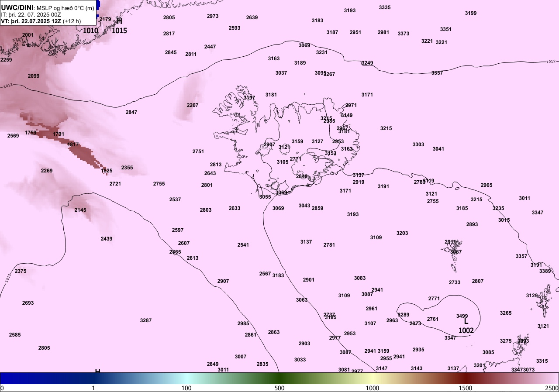Click the 2099 height value
This screenshot has height=392, width=559.
pyautogui.click(x=34, y=76)
